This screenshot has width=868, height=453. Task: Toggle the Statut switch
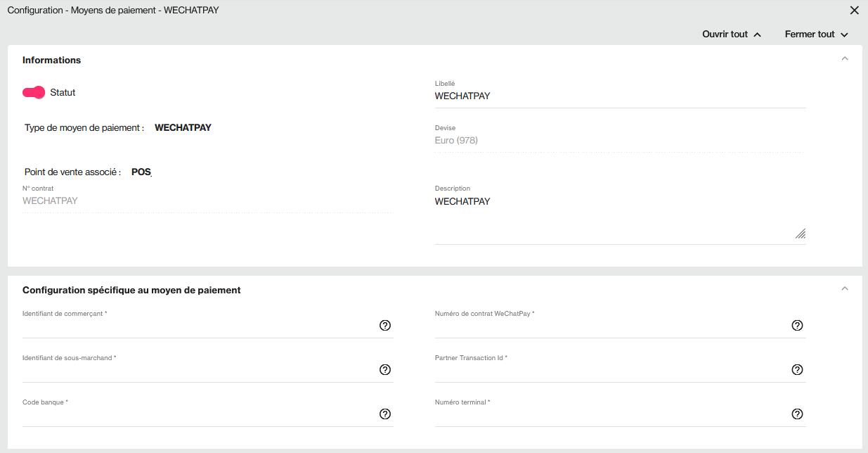tap(34, 92)
